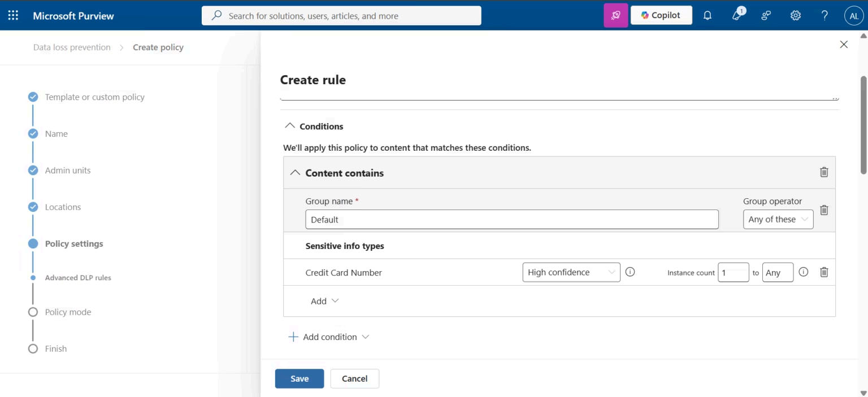Remove Credit Card Number sensitive info type

pyautogui.click(x=824, y=272)
